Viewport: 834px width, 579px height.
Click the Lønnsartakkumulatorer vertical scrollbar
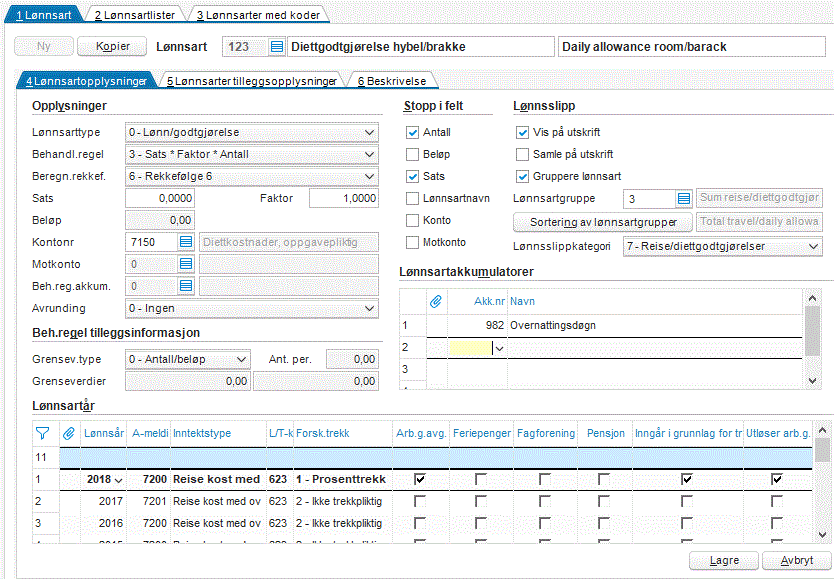[812, 339]
